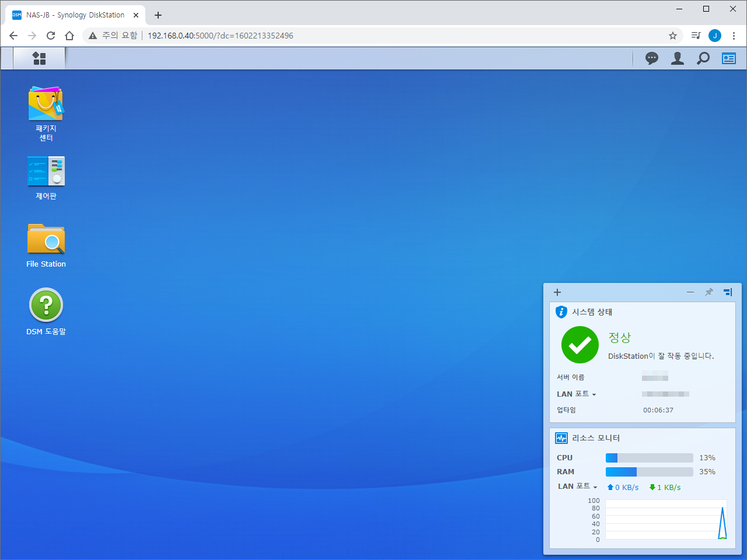Click the uptime value 00:06:37
The width and height of the screenshot is (747, 560).
(658, 410)
